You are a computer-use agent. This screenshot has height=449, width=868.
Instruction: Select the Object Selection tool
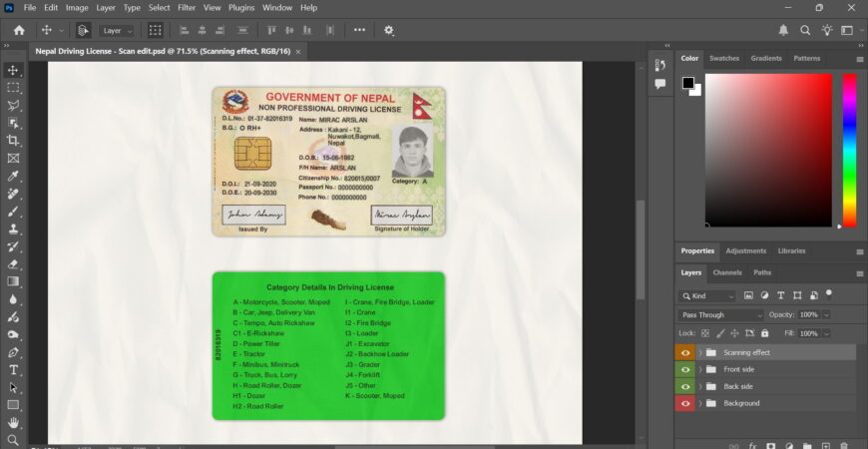pyautogui.click(x=13, y=123)
